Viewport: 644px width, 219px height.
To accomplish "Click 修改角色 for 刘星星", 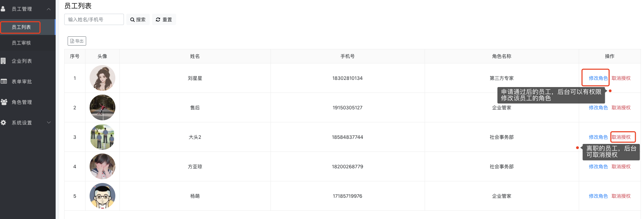I will click(598, 78).
